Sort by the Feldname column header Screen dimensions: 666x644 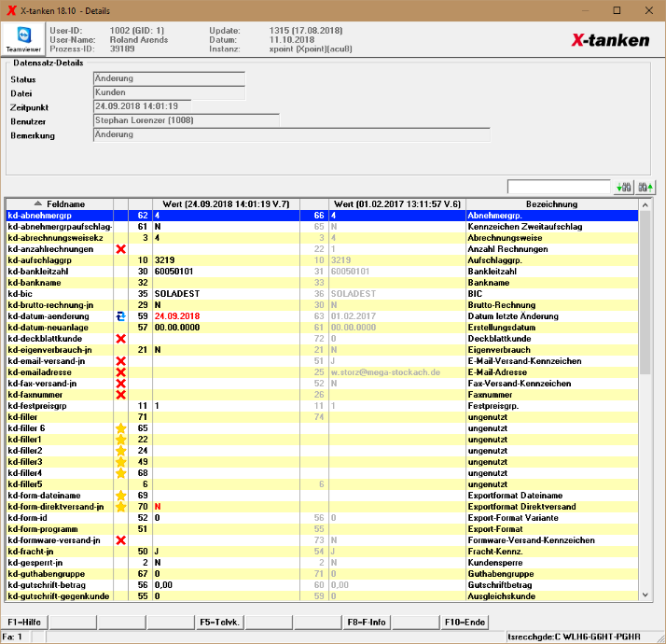[60, 204]
